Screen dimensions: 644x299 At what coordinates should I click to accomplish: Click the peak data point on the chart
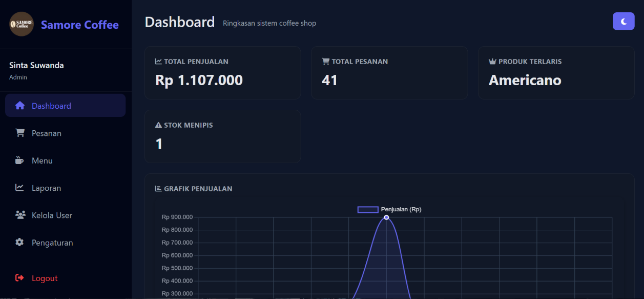click(x=386, y=217)
